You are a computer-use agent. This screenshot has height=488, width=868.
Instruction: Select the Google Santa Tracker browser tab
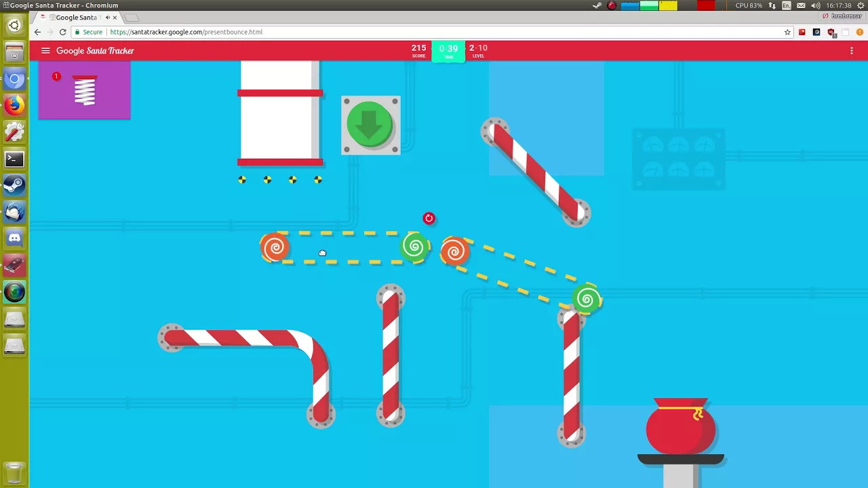pyautogui.click(x=77, y=18)
